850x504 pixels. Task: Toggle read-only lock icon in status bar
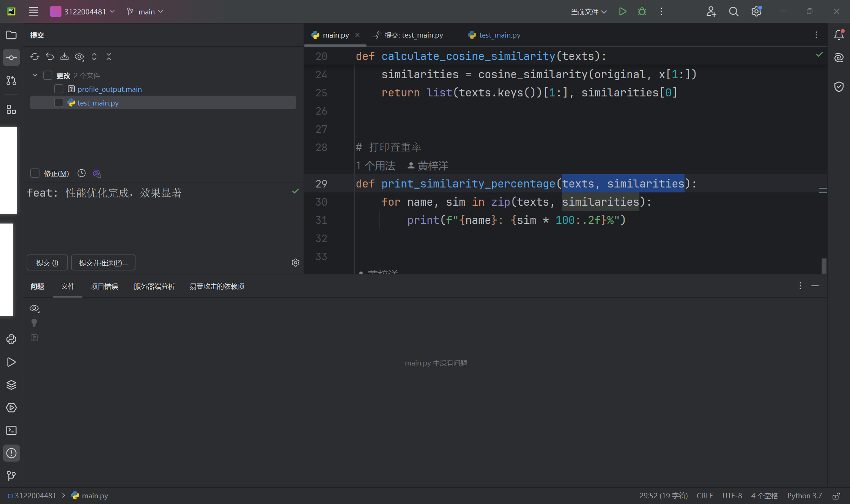[836, 496]
